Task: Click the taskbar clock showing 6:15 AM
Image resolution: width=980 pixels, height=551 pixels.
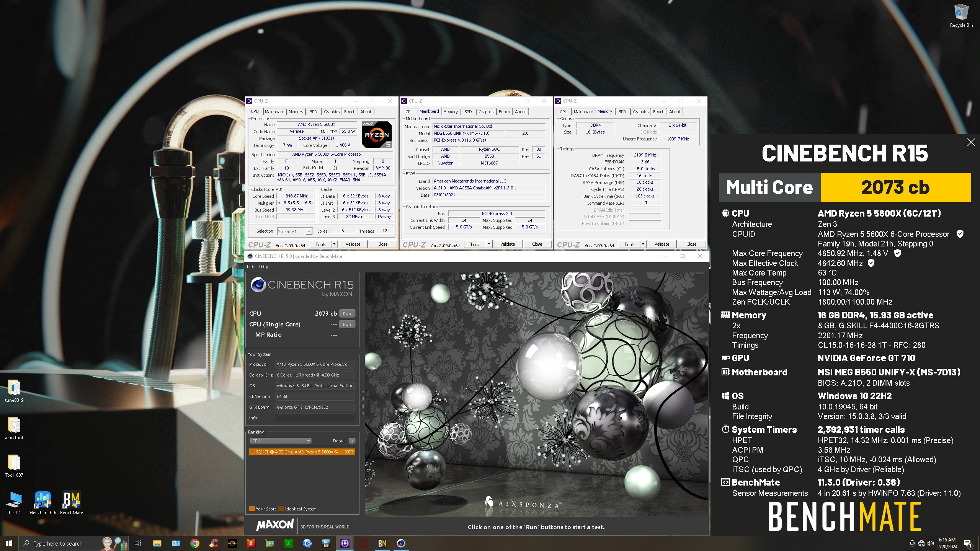Action: pos(947,543)
